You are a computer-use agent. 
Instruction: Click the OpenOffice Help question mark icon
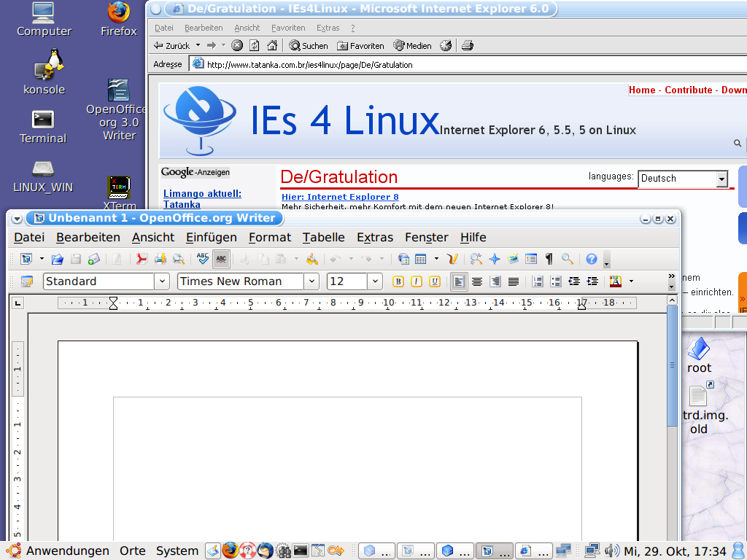tap(591, 259)
